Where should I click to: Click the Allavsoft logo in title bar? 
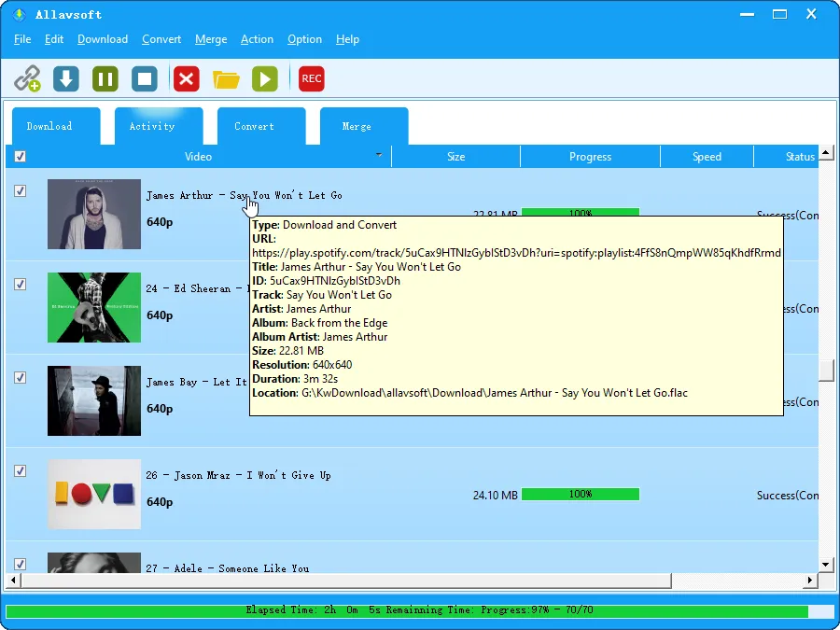[19, 14]
